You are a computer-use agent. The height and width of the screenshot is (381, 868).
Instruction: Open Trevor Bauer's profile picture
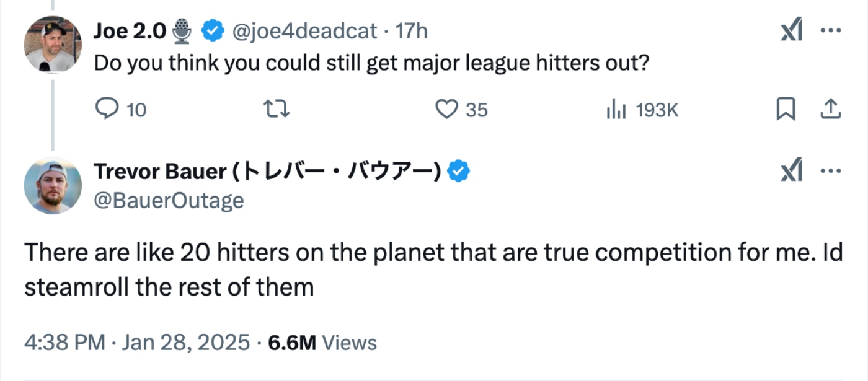[x=53, y=185]
